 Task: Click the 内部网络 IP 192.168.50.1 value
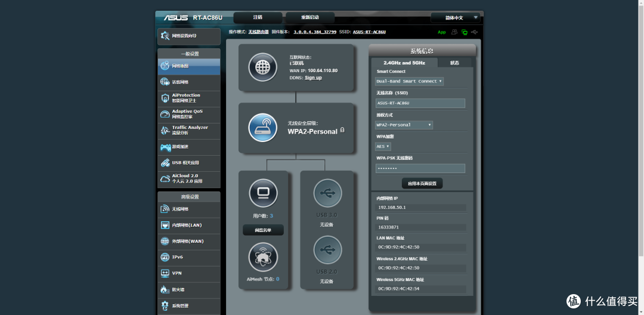tap(421, 208)
